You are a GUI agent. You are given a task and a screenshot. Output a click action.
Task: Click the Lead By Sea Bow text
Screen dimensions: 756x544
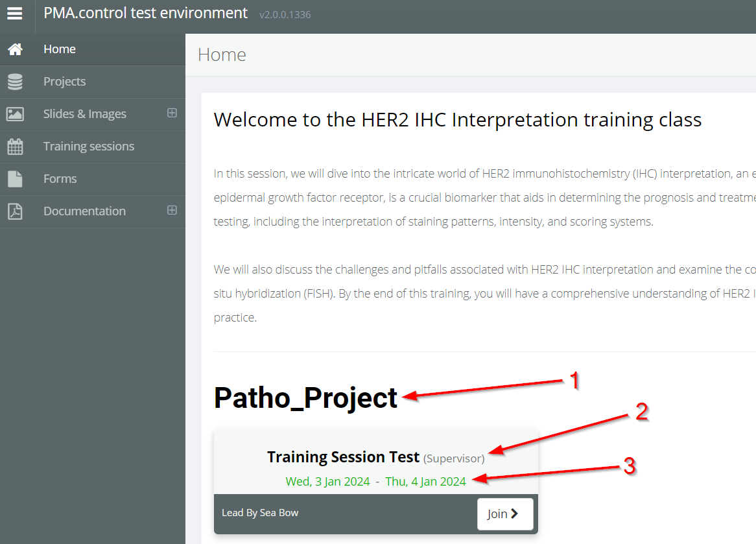(x=260, y=513)
